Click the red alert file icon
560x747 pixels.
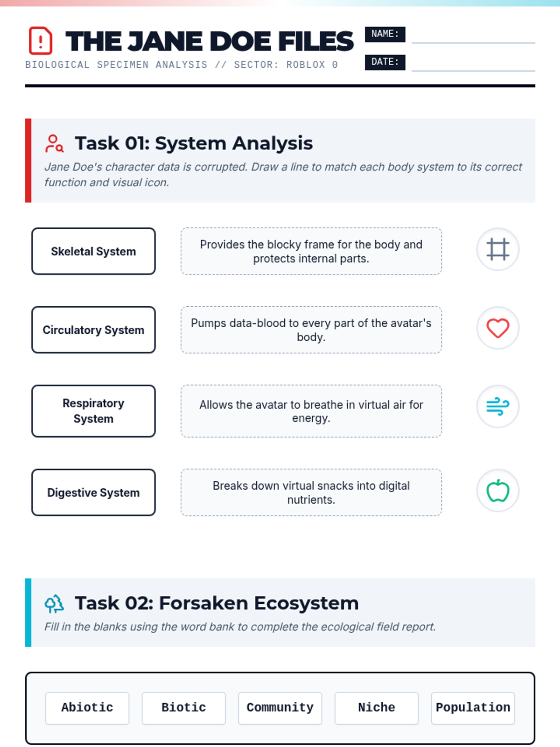[41, 41]
